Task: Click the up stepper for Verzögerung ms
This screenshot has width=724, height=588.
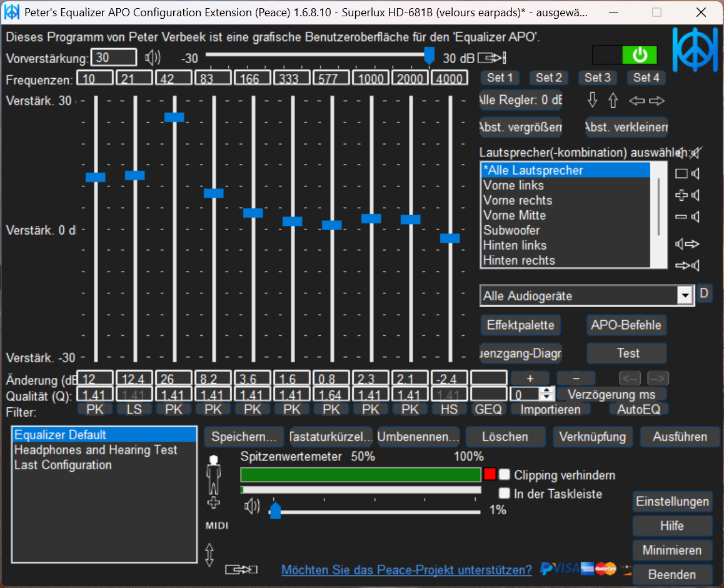Action: coord(546,391)
